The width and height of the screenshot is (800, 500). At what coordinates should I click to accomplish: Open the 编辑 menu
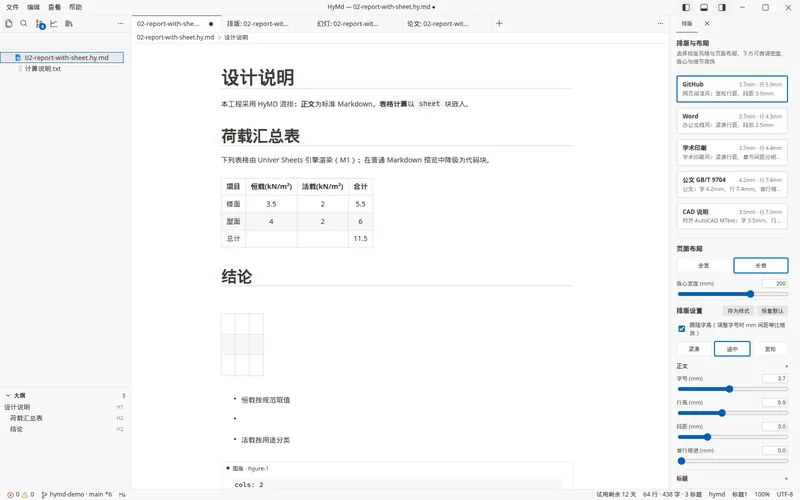click(33, 7)
